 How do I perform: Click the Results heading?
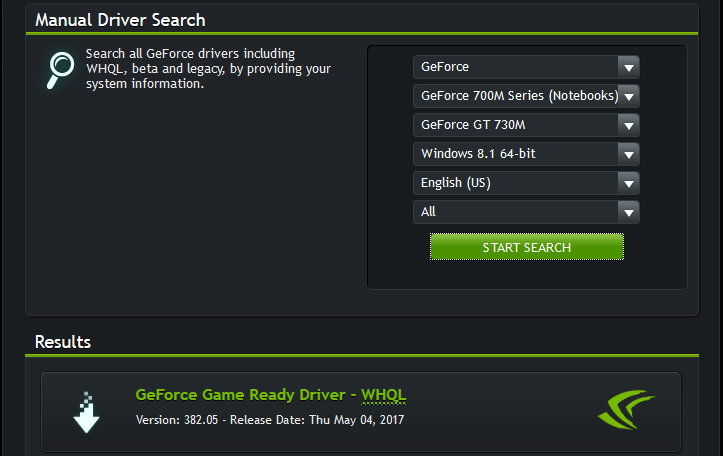tap(63, 342)
